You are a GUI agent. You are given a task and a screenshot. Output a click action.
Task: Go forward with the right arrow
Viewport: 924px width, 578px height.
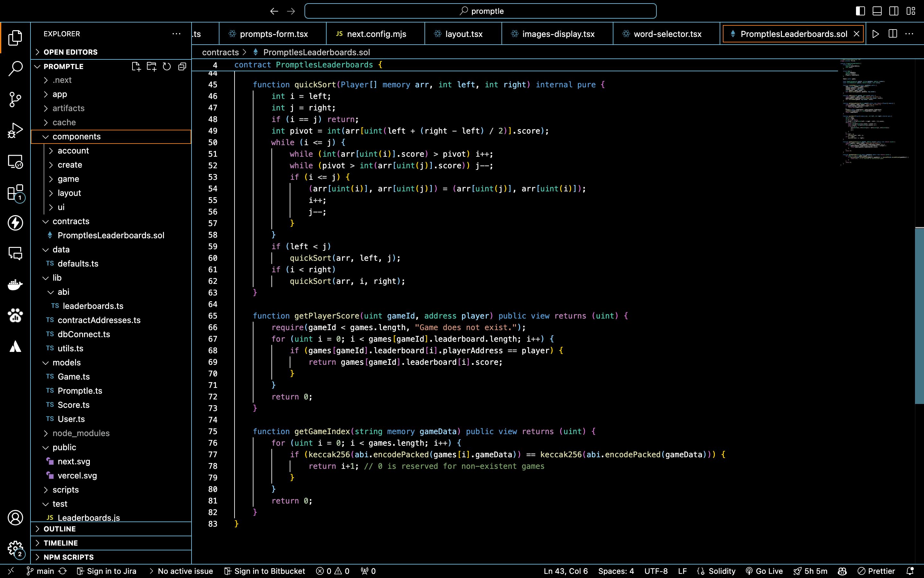tap(291, 11)
